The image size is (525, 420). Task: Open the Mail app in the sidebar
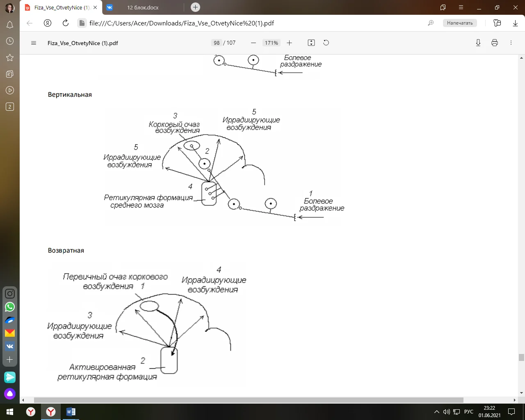coord(10,333)
